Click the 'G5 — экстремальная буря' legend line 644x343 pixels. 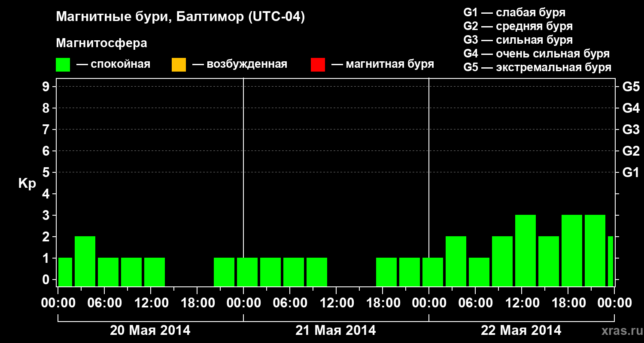point(538,67)
